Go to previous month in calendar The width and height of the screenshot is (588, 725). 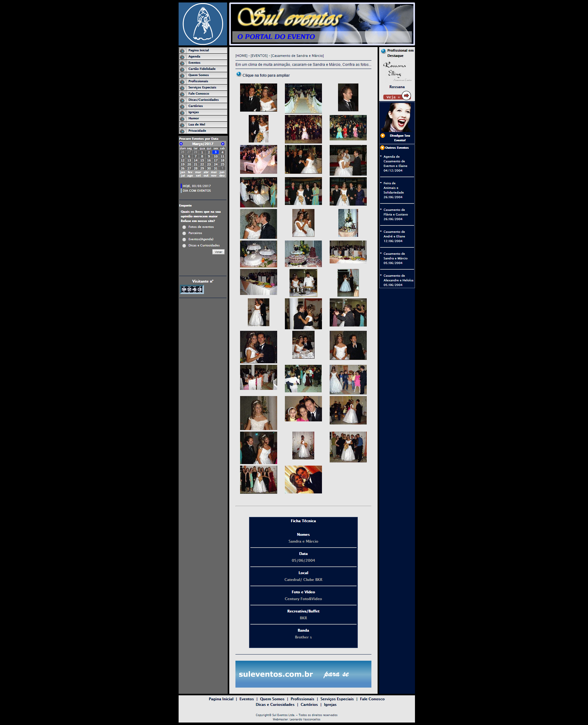coord(181,144)
